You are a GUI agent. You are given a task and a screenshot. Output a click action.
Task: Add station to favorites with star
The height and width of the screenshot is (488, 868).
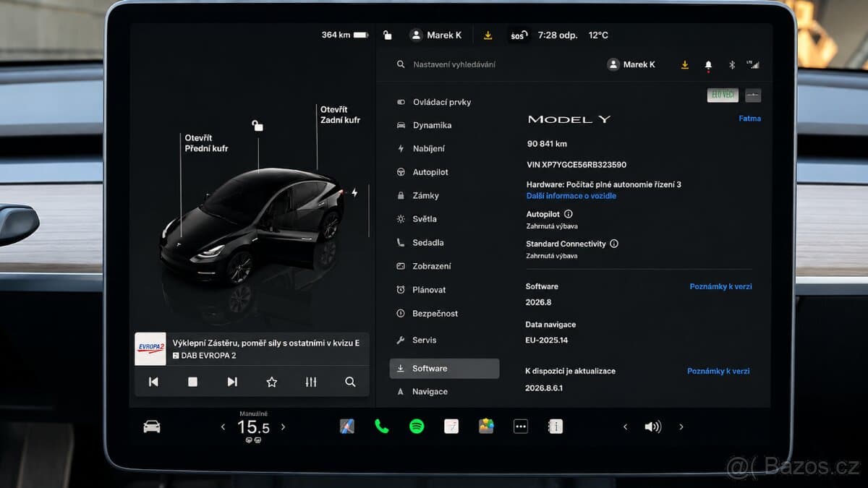point(271,382)
